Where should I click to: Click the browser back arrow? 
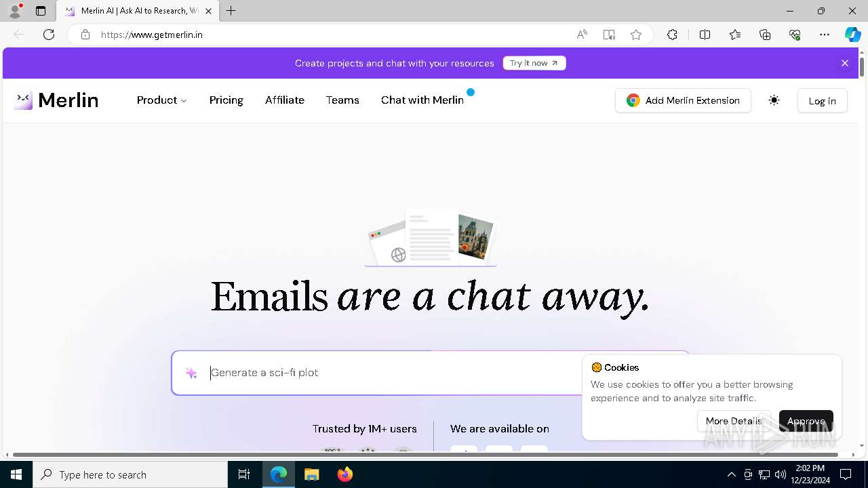[19, 35]
